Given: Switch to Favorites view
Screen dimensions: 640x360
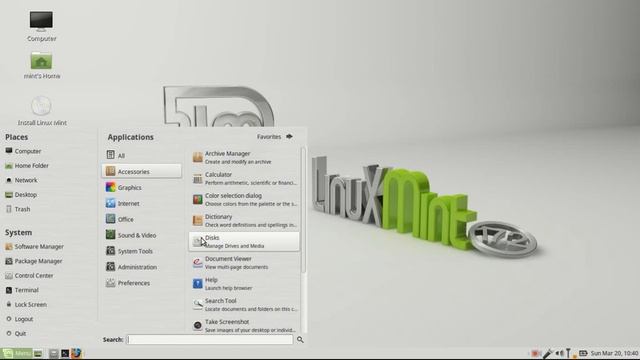Looking at the screenshot, I should pos(275,137).
